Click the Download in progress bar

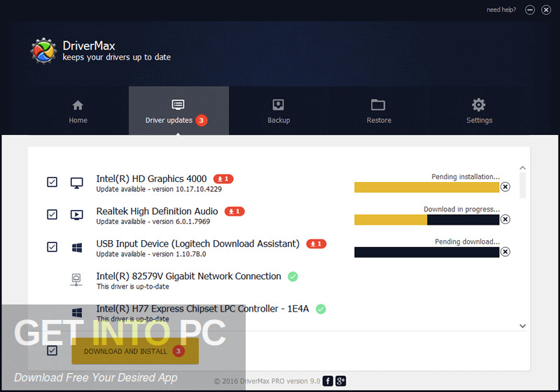coord(427,220)
